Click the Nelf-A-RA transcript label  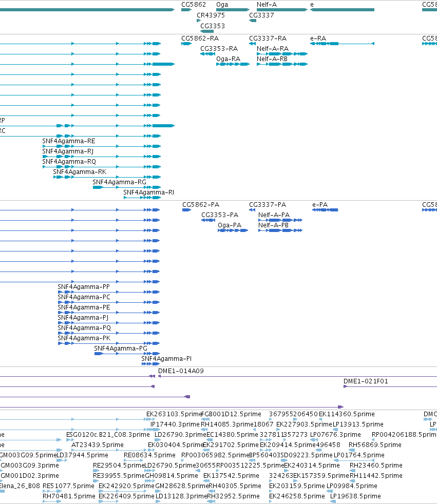point(273,49)
